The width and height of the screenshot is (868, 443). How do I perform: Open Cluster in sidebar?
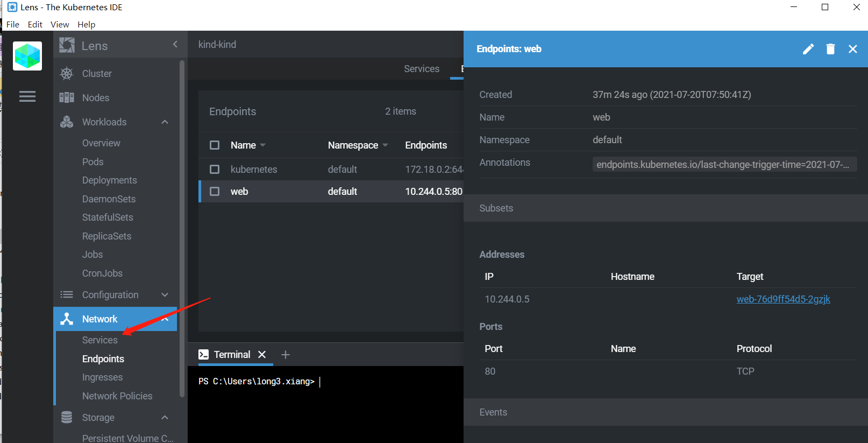[97, 73]
